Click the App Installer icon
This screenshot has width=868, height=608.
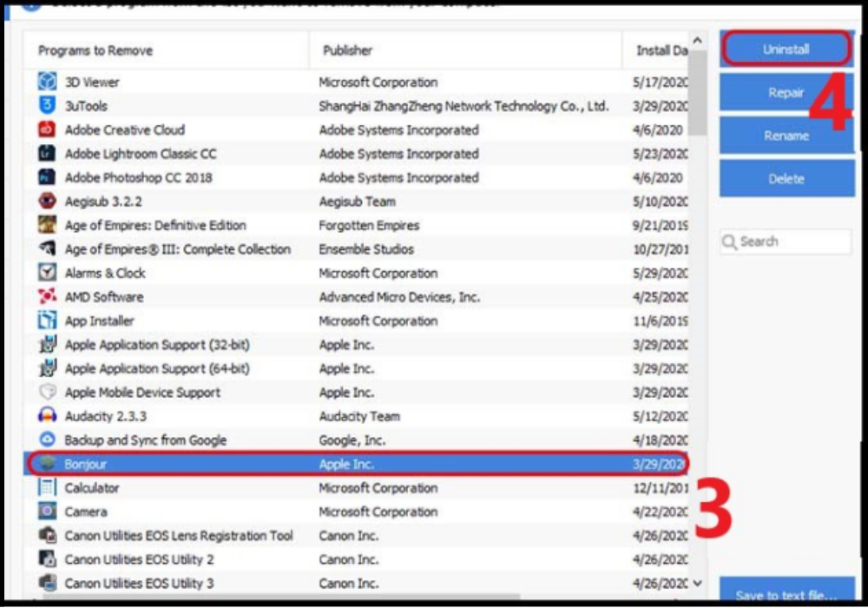(x=47, y=320)
